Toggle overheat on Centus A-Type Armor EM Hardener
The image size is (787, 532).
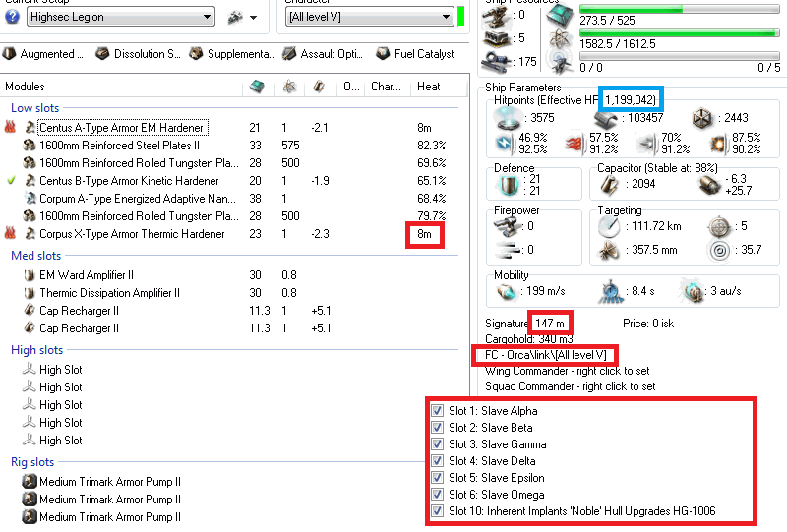(10, 127)
